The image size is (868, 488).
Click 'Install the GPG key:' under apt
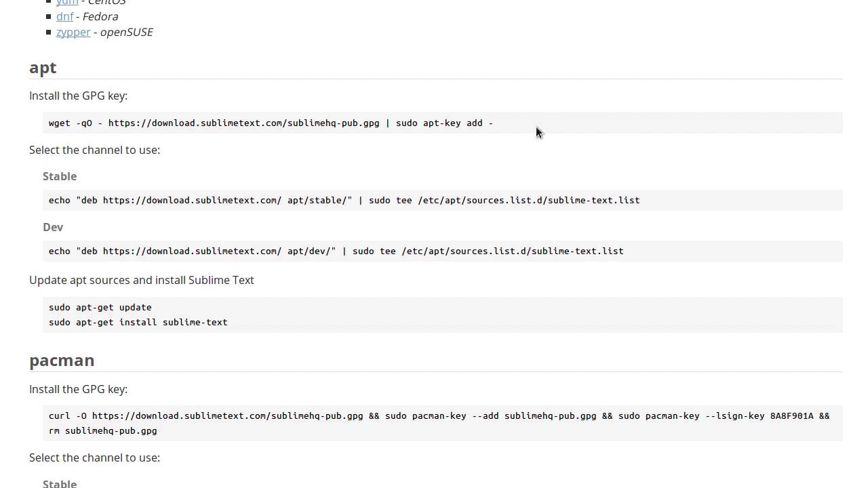[78, 96]
